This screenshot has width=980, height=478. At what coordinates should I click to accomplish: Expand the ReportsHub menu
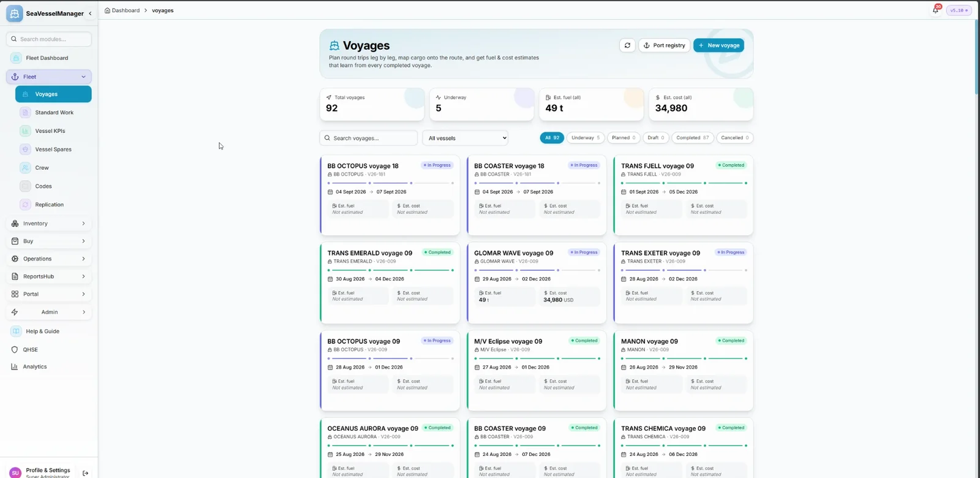[x=49, y=276]
